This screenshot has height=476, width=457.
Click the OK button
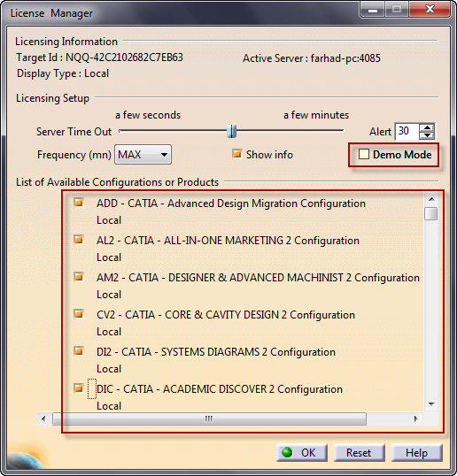tap(302, 453)
